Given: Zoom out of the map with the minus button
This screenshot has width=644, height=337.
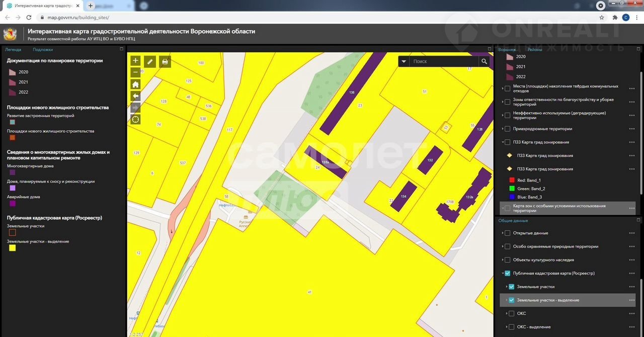Looking at the screenshot, I should click(x=135, y=72).
